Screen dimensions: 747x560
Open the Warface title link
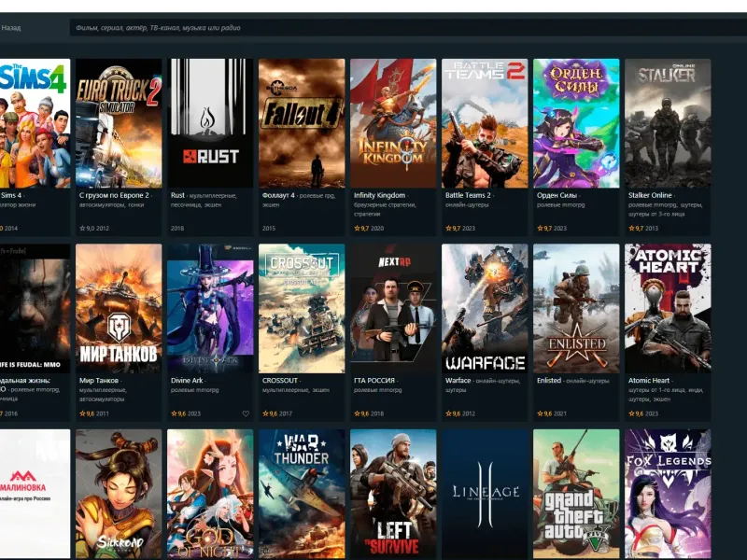pos(458,381)
